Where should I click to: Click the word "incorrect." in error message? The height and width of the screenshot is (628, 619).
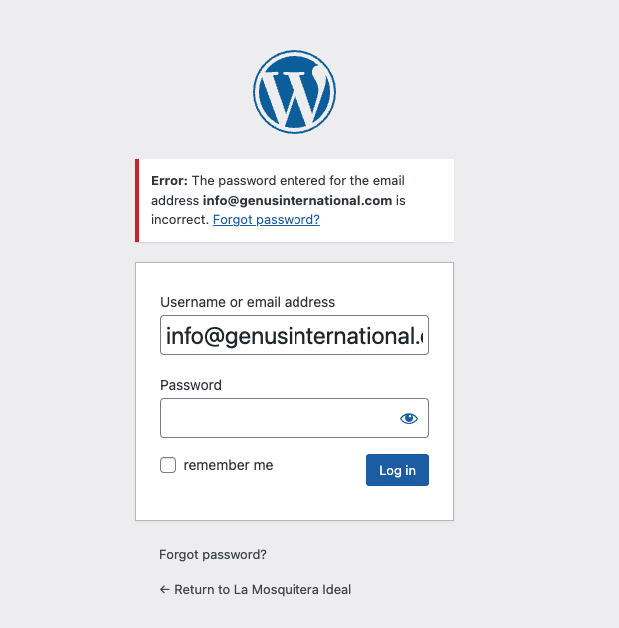tap(180, 219)
